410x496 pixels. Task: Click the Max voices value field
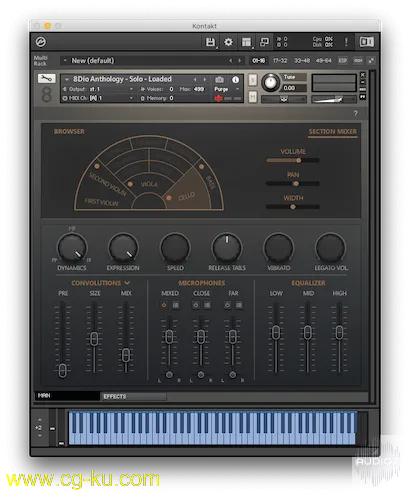pyautogui.click(x=199, y=89)
